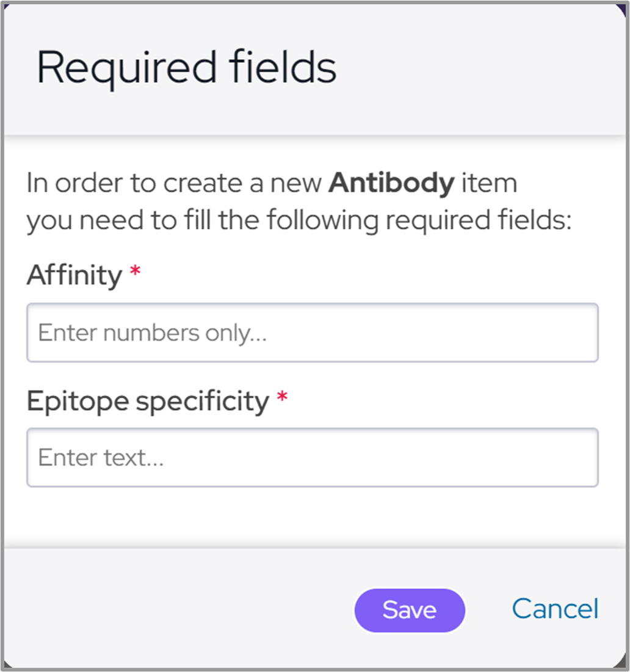Click the right end of the Affinity input
The width and height of the screenshot is (630, 672).
pyautogui.click(x=574, y=333)
